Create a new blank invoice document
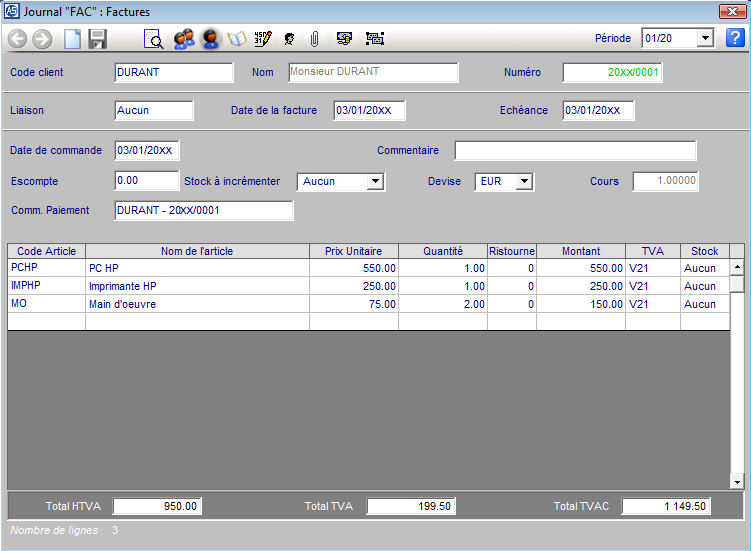 click(x=72, y=39)
